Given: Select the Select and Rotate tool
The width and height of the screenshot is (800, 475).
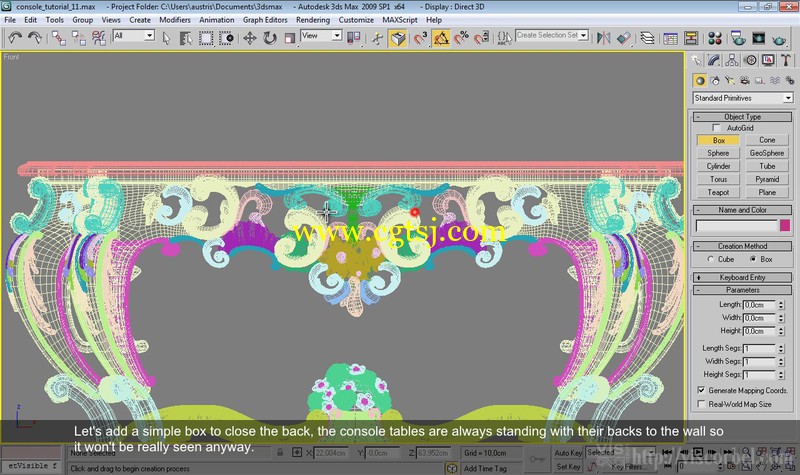Looking at the screenshot, I should pos(269,38).
